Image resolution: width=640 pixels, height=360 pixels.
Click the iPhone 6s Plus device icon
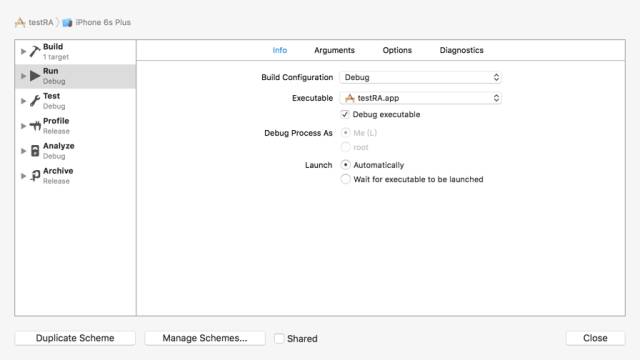67,22
